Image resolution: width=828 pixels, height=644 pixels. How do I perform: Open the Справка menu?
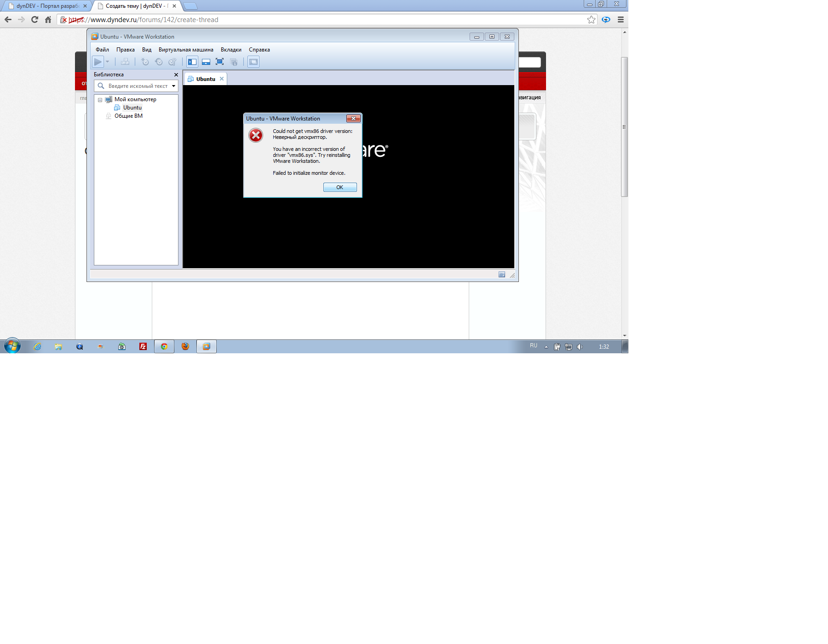pos(259,50)
